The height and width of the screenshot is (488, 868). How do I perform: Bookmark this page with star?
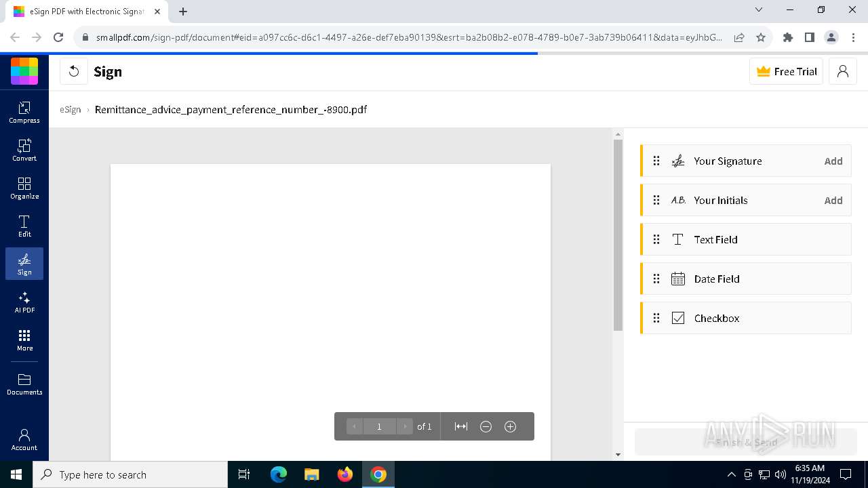click(x=761, y=38)
